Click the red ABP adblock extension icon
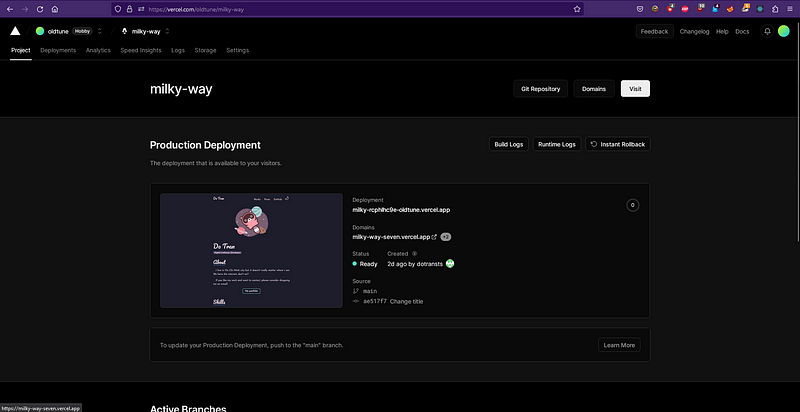 pyautogui.click(x=685, y=9)
